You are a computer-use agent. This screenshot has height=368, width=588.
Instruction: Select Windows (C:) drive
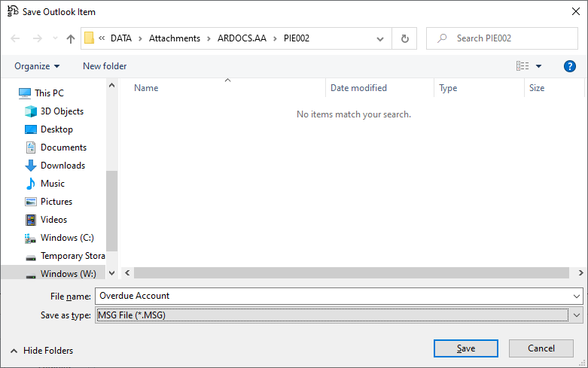point(67,238)
